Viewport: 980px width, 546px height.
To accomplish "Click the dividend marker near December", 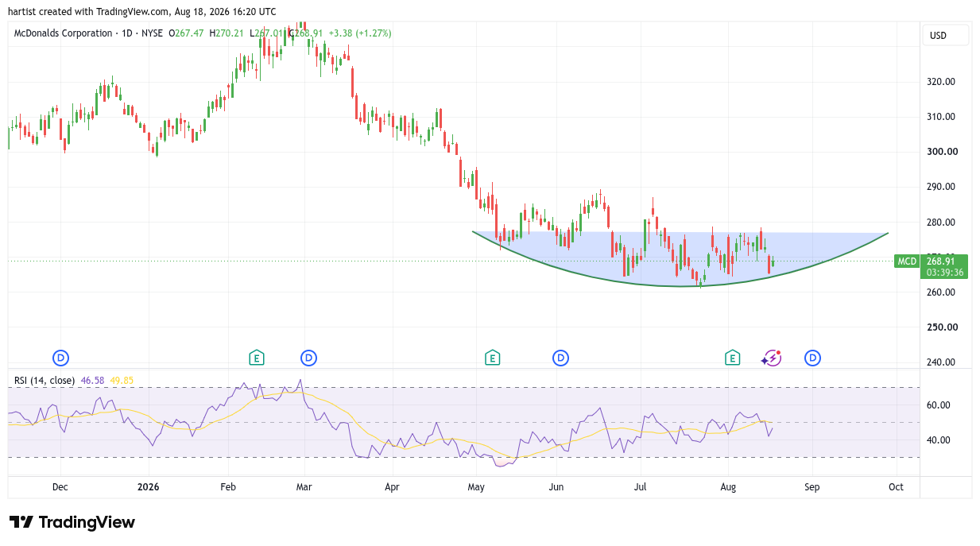I will coord(60,358).
